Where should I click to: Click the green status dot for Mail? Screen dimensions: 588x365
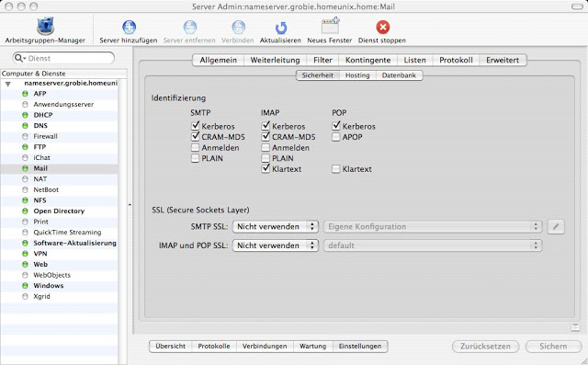point(25,168)
